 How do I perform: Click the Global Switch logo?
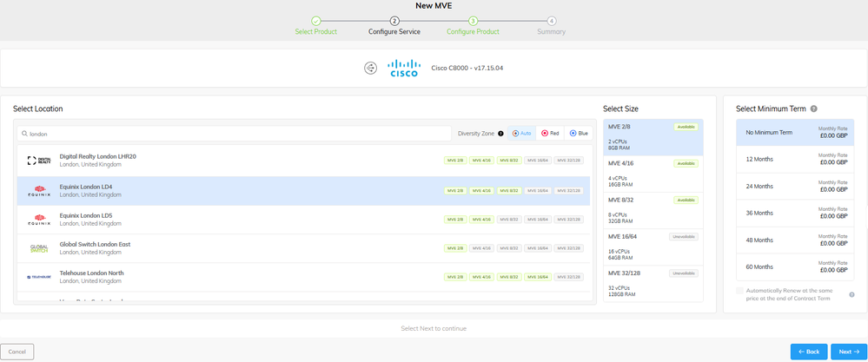click(x=39, y=248)
